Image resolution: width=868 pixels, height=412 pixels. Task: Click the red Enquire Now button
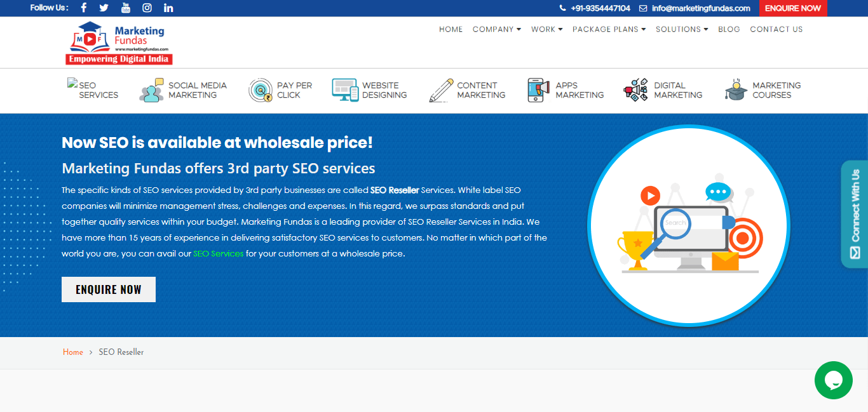[x=792, y=8]
